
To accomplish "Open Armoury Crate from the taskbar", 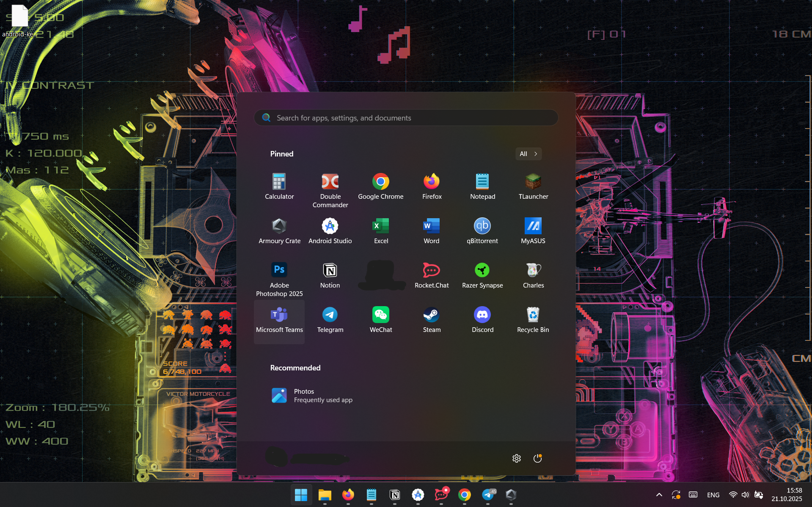I will pos(511,495).
